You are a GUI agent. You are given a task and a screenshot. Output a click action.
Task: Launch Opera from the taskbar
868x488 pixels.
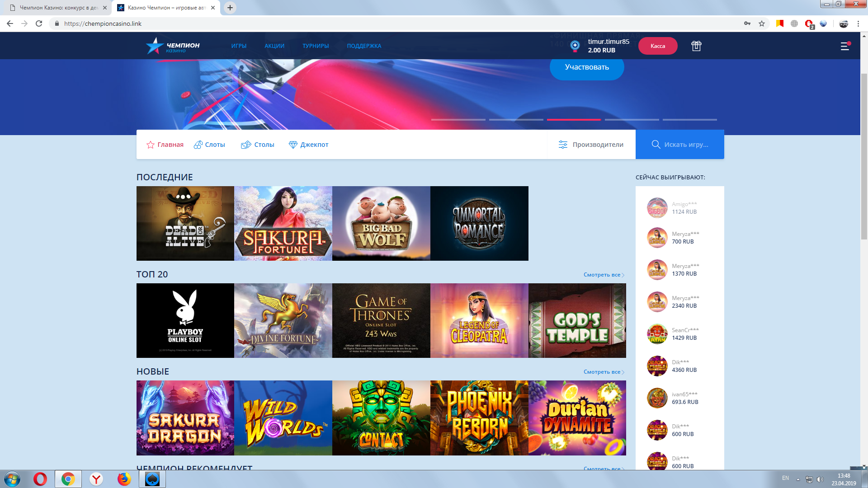[40, 479]
